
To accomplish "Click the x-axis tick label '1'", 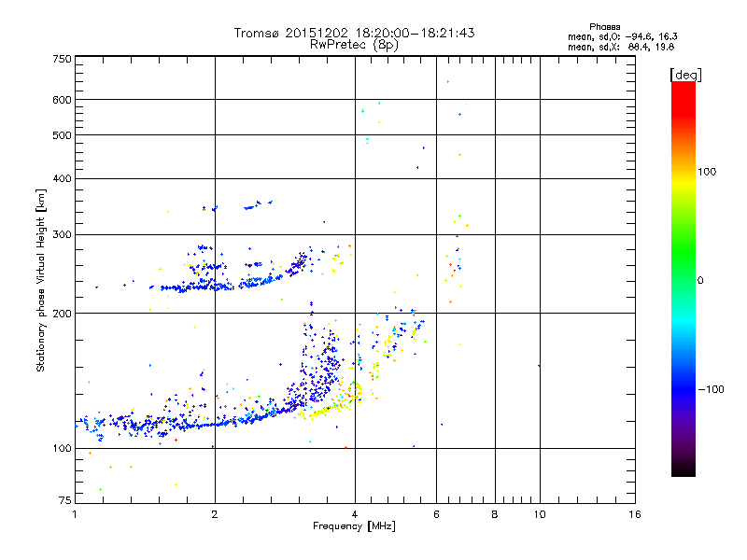I will pyautogui.click(x=75, y=514).
